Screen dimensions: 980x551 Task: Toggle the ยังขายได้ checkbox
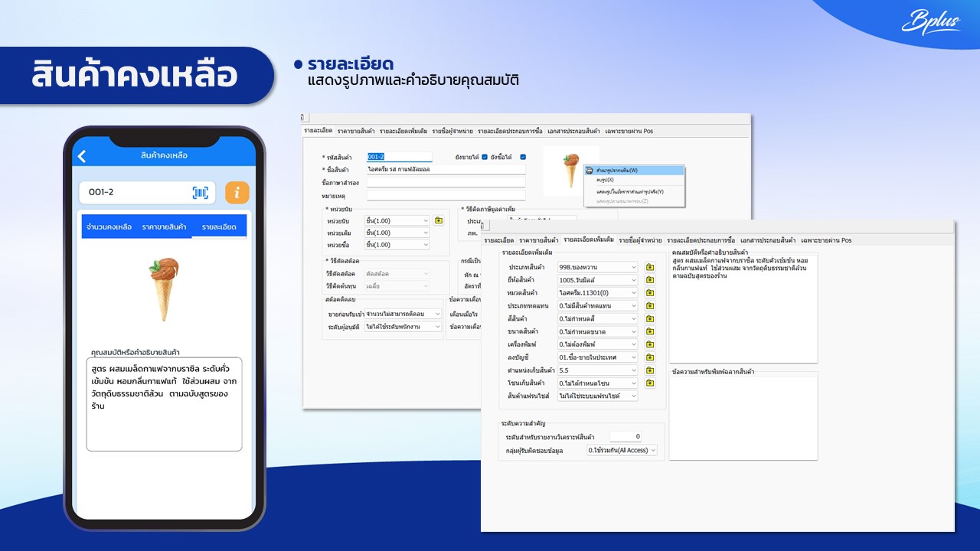pos(484,157)
